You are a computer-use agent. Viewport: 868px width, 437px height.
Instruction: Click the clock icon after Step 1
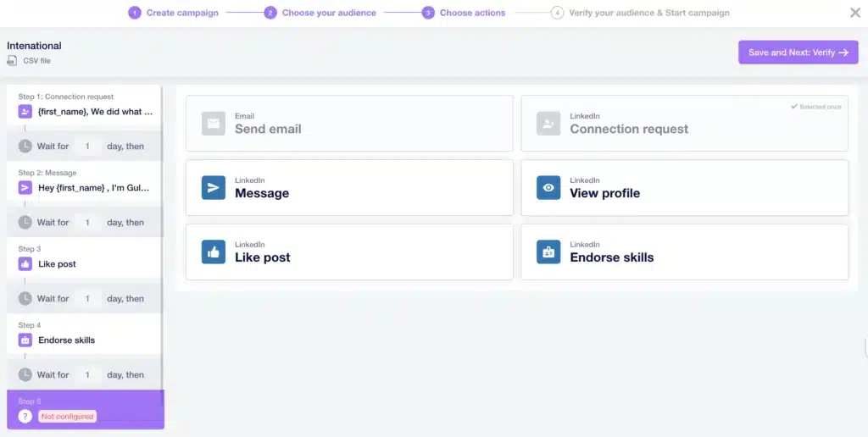pyautogui.click(x=25, y=146)
